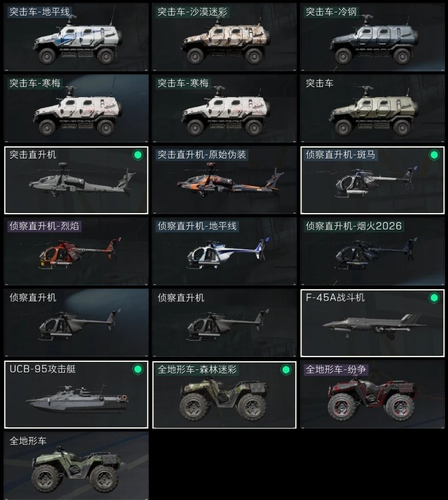Select the 突击车-地平线 vehicle skin
Image resolution: width=448 pixels, height=500 pixels.
(x=76, y=37)
